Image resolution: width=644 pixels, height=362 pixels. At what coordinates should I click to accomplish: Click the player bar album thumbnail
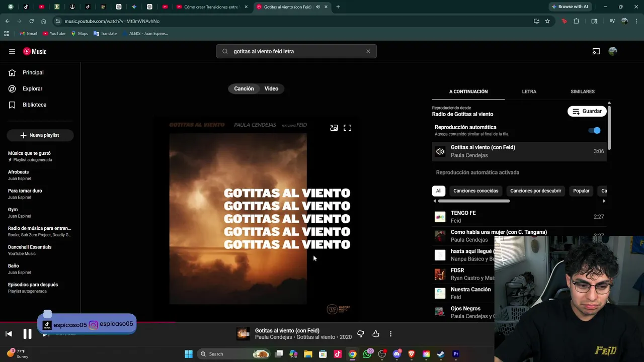tap(243, 334)
